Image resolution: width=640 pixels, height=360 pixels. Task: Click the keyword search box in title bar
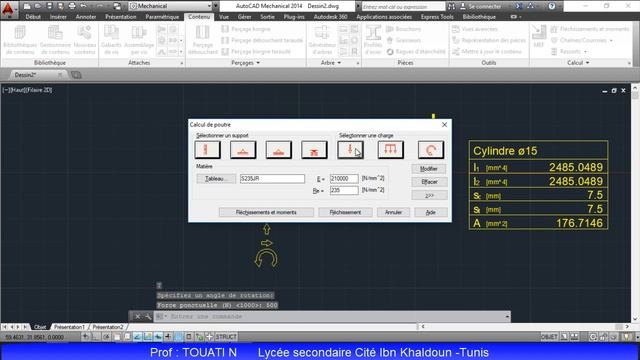click(403, 7)
